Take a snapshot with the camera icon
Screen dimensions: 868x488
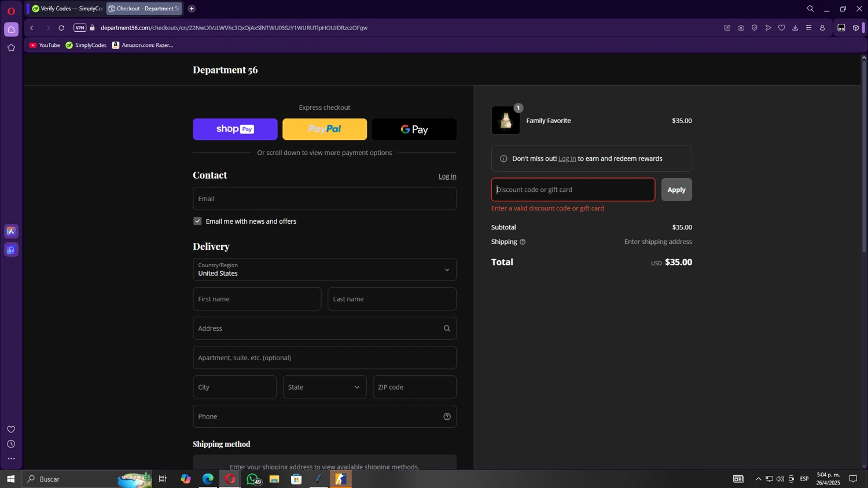[741, 28]
